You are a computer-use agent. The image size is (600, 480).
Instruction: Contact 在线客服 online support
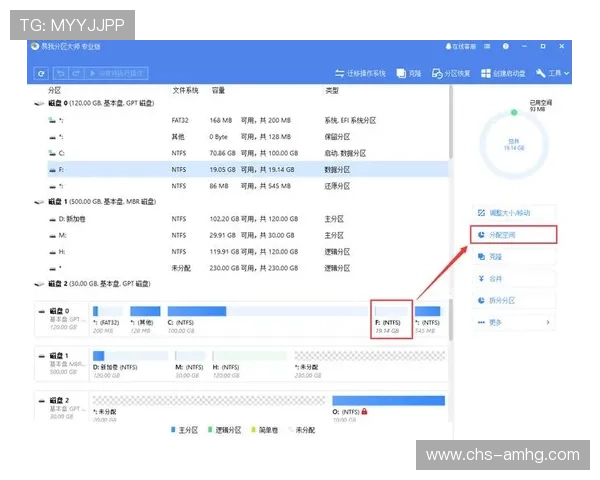[461, 46]
